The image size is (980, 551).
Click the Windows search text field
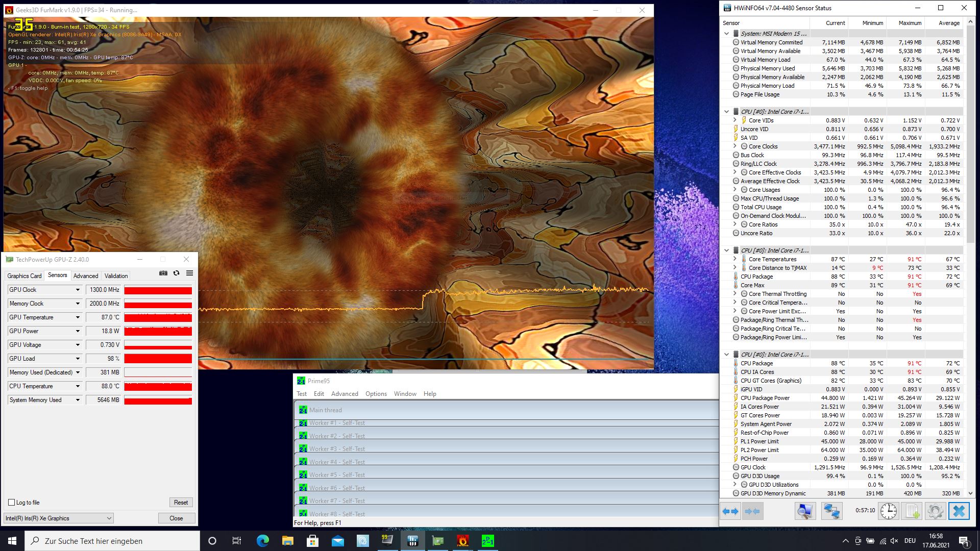[117, 541]
